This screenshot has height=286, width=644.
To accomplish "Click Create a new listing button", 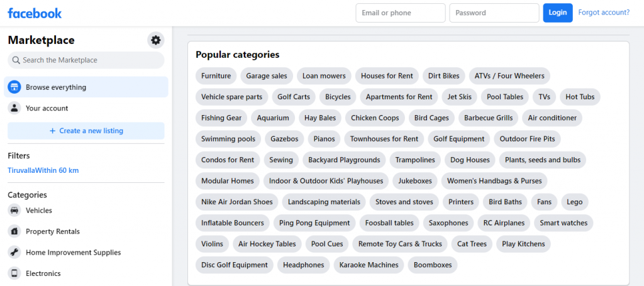I will coord(86,131).
